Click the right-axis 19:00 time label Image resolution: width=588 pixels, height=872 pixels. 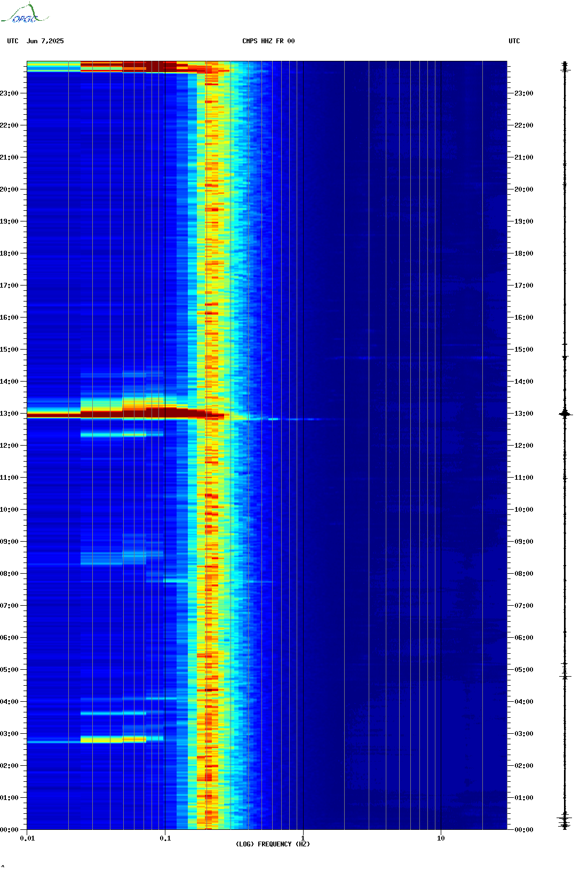[524, 221]
